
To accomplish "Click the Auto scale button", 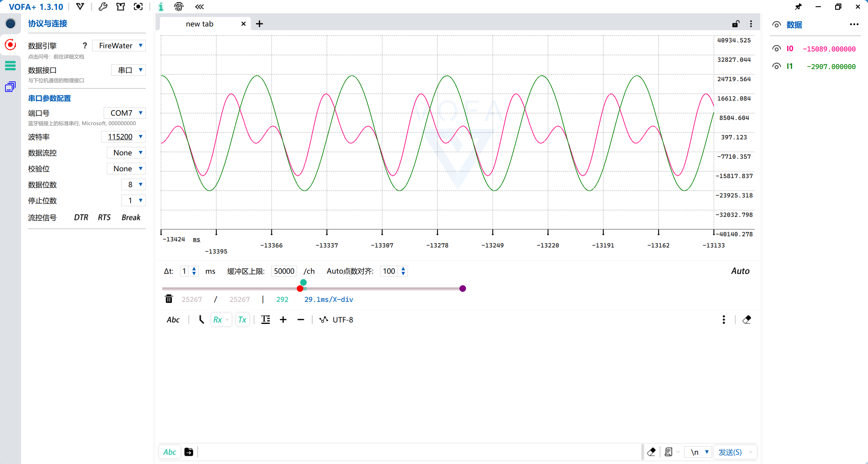I will (x=740, y=271).
